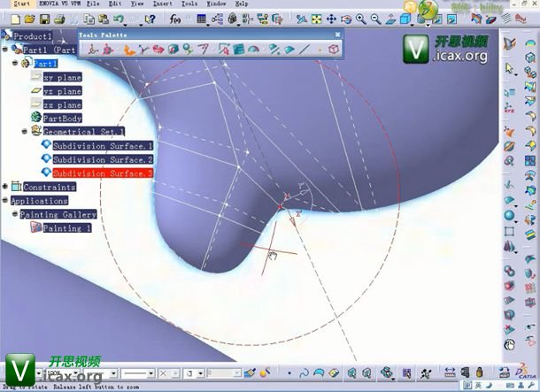540x392 pixels.
Task: Open the Start menu in menu bar
Action: (10, 4)
